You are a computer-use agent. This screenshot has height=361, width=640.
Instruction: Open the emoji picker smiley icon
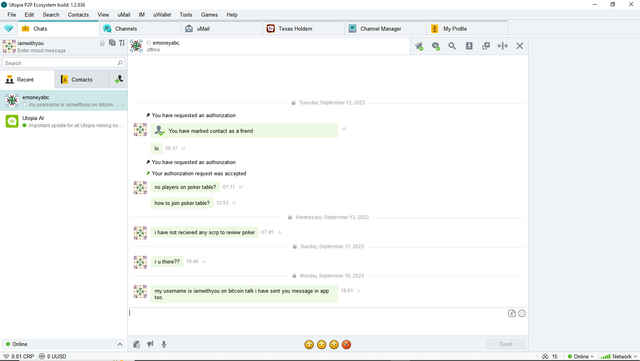point(522,313)
